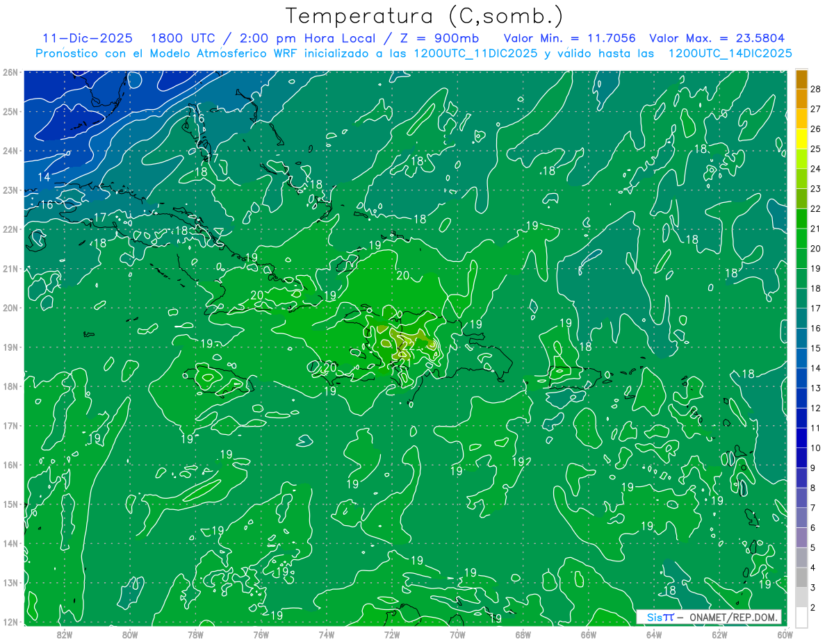Click the "82W" longitude axis label
The image size is (834, 644).
[x=65, y=634]
